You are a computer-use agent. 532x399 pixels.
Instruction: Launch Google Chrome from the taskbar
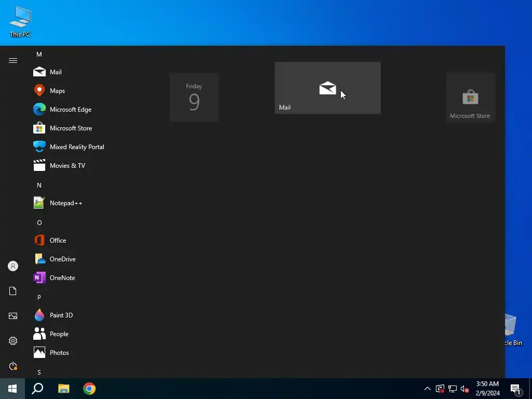coord(89,389)
